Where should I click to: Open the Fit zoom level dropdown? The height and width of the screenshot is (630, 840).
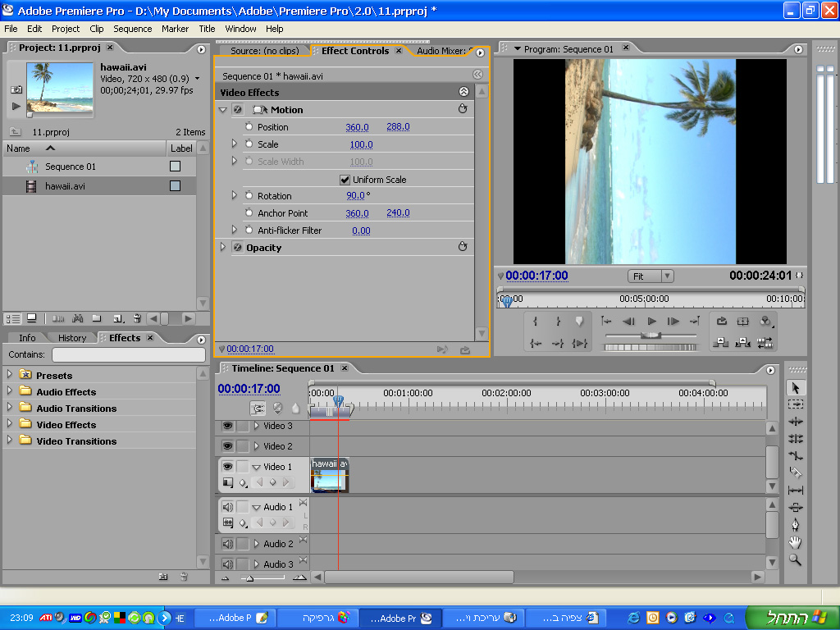651,276
